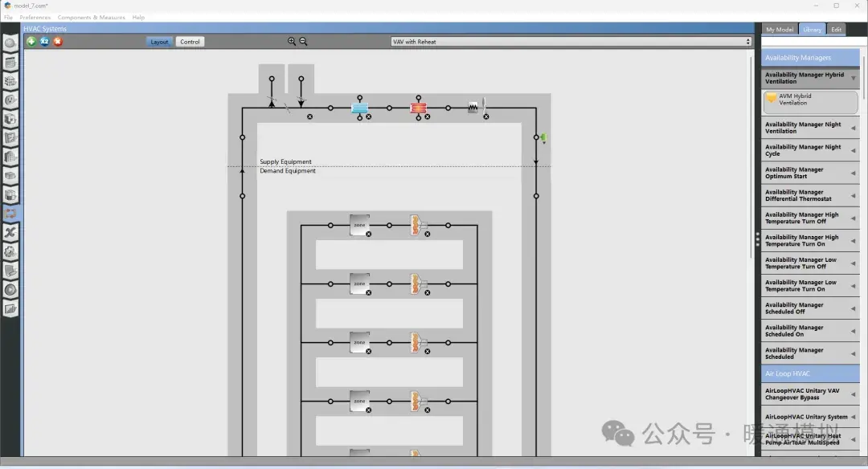Add a new loop with the green plus icon
This screenshot has width=868, height=469.
[x=32, y=41]
